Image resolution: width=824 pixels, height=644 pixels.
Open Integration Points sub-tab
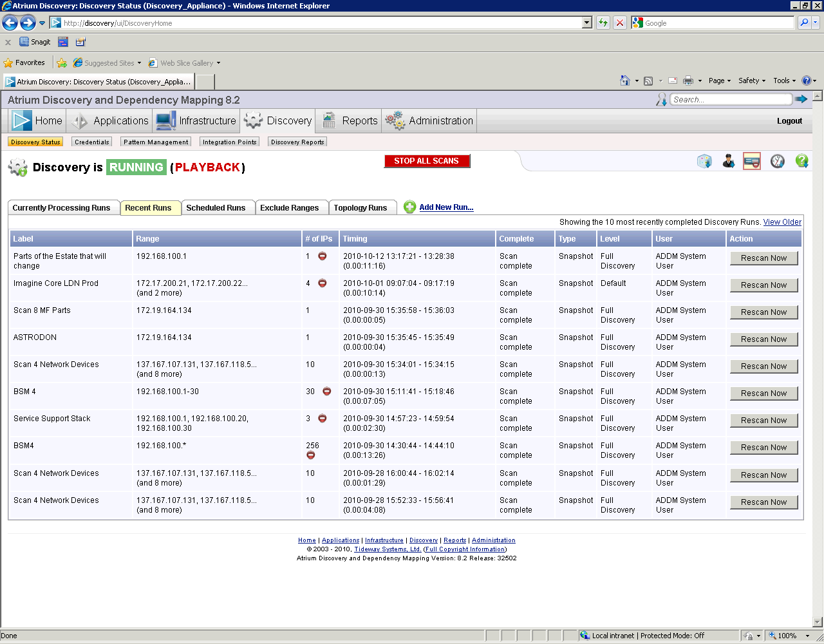tap(230, 142)
